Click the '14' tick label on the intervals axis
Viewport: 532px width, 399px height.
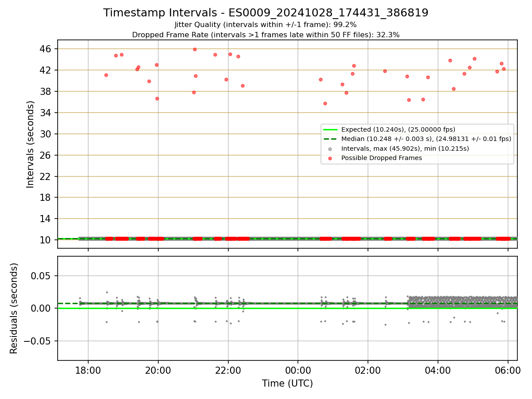(x=47, y=219)
